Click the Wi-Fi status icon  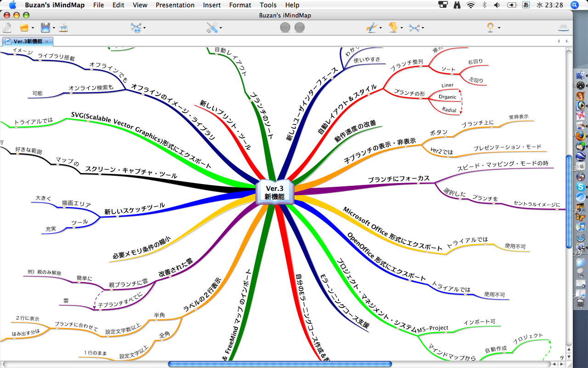(470, 5)
